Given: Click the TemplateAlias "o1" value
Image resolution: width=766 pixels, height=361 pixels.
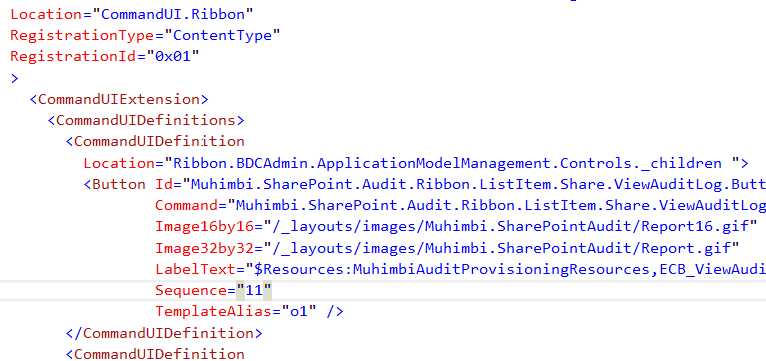Looking at the screenshot, I should coord(298,311).
